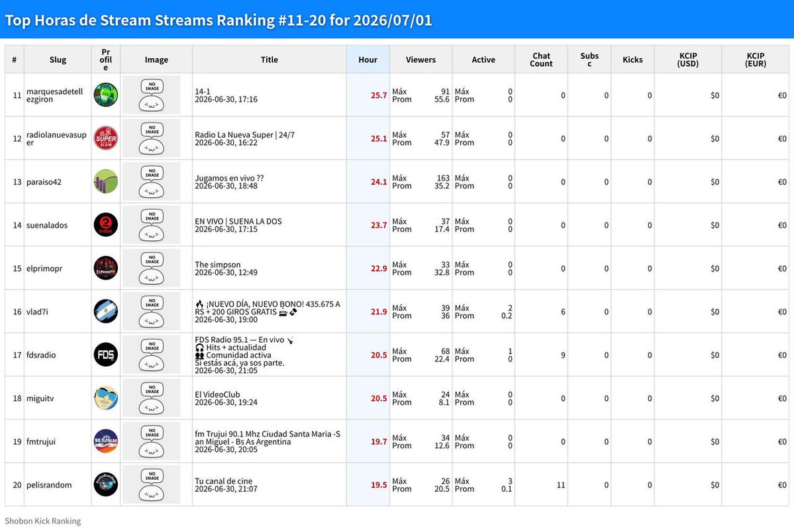Click the # rank column header
The image size is (794, 532).
pos(14,60)
